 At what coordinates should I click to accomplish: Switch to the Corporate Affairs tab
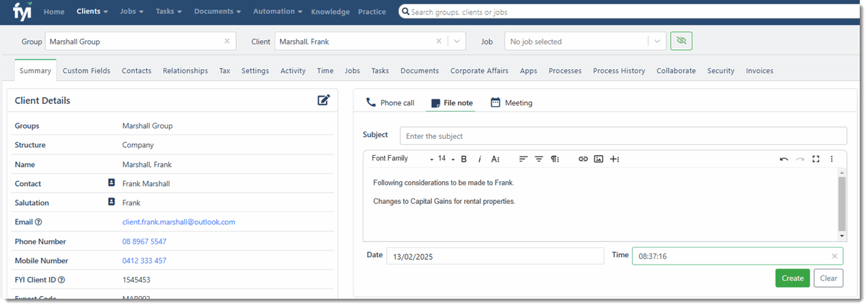coord(479,70)
